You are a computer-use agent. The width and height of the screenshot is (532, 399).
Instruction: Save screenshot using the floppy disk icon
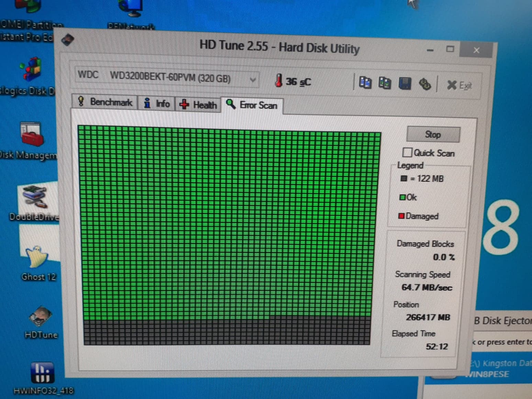[405, 84]
